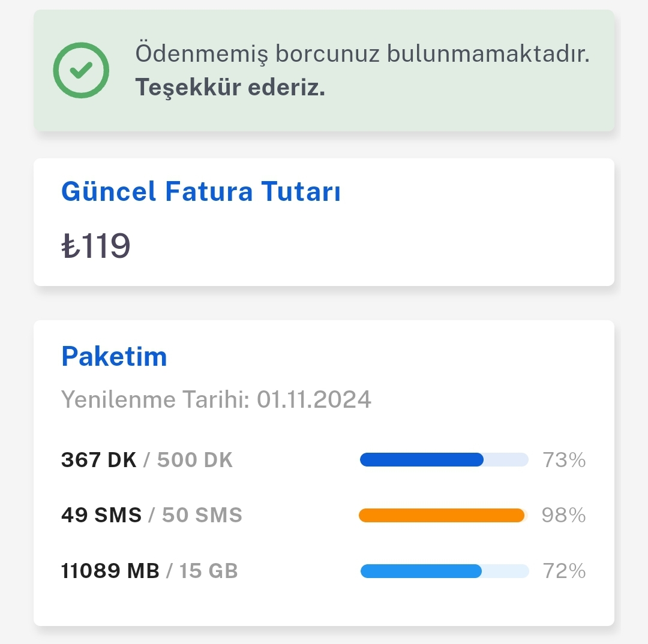648x644 pixels.
Task: Select the 367 DK / 500 DK label
Action: coord(147,460)
